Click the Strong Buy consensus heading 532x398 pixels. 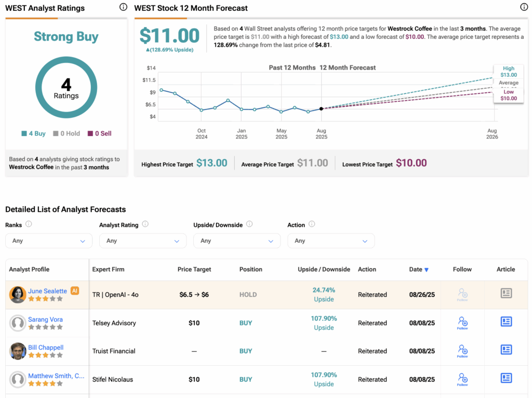tap(66, 37)
